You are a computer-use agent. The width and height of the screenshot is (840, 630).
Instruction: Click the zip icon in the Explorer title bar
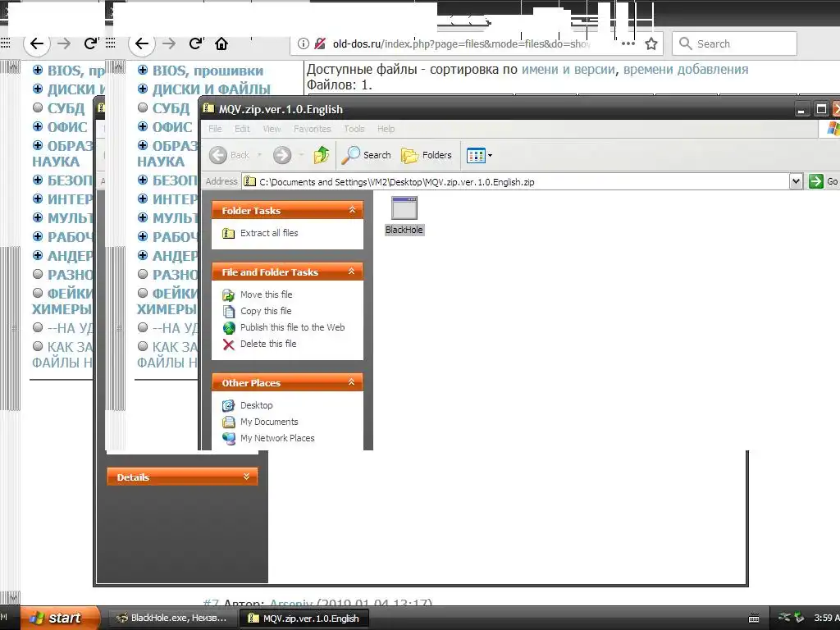209,109
